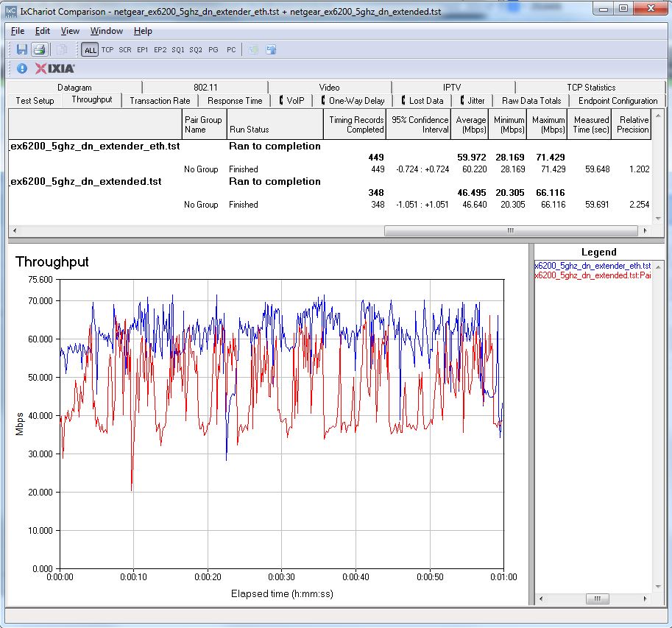The image size is (672, 628).
Task: Click the Maximum (Mbps) column header
Action: pos(548,124)
